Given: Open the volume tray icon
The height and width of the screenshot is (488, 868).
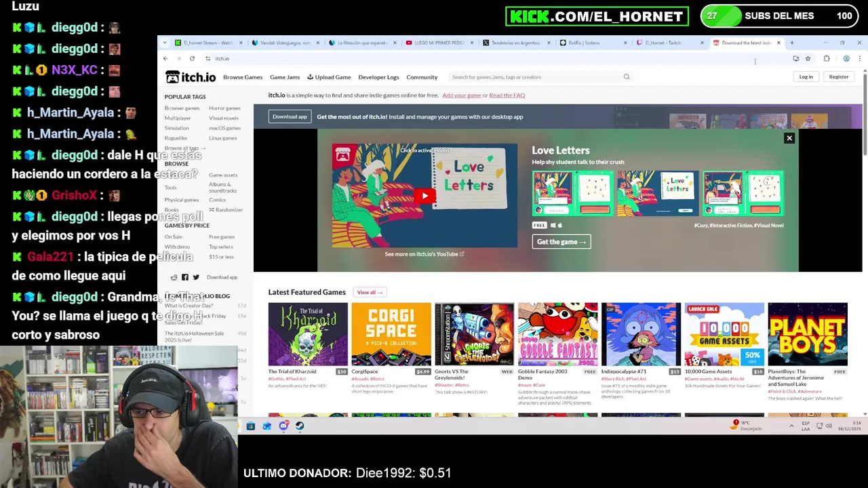Looking at the screenshot, I should click(x=829, y=426).
